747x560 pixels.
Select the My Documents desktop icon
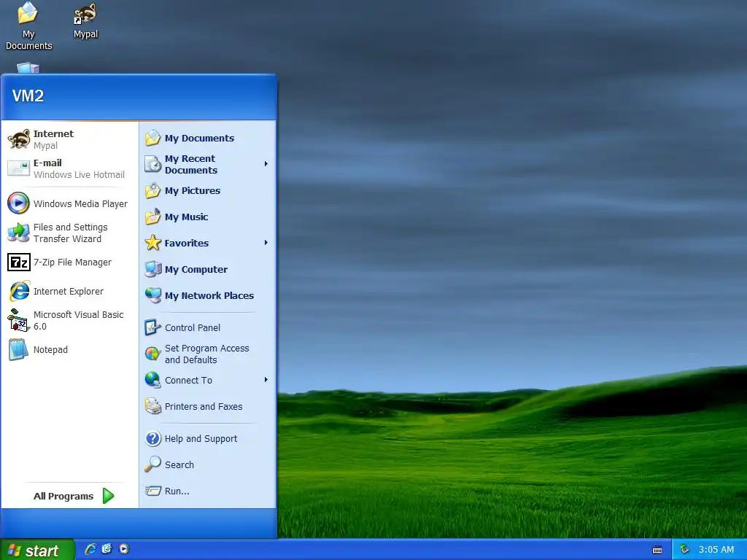tap(27, 13)
